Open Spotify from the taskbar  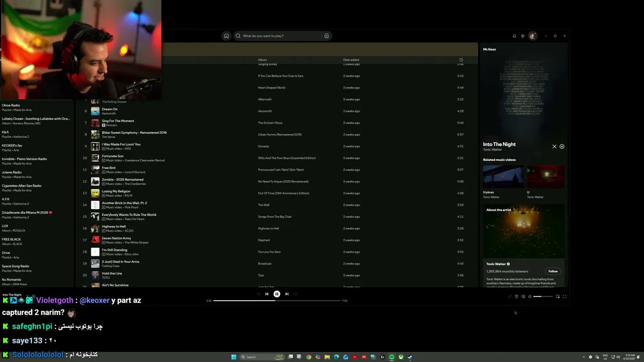pyautogui.click(x=391, y=357)
